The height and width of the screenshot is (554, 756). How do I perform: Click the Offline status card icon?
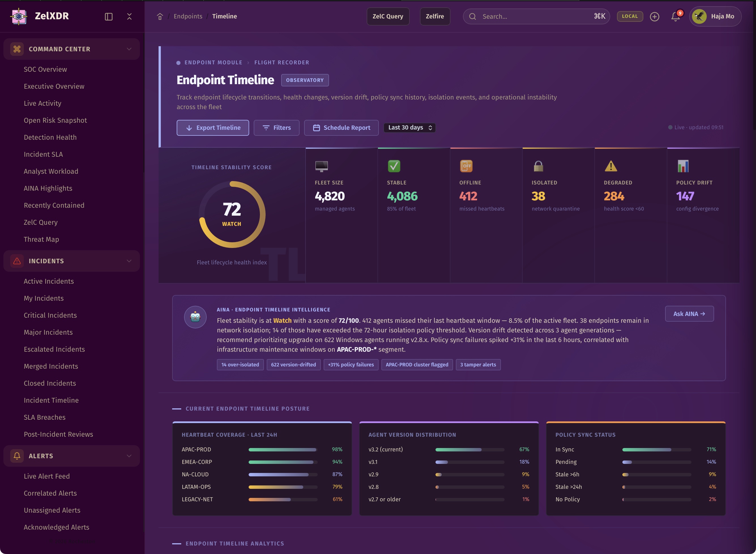(466, 166)
